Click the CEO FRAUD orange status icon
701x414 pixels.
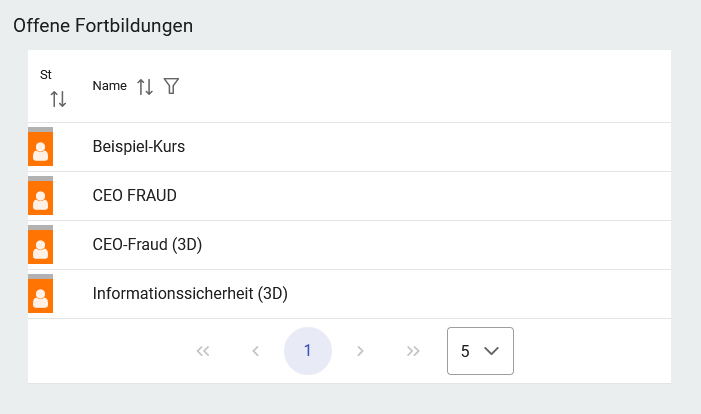coord(40,197)
